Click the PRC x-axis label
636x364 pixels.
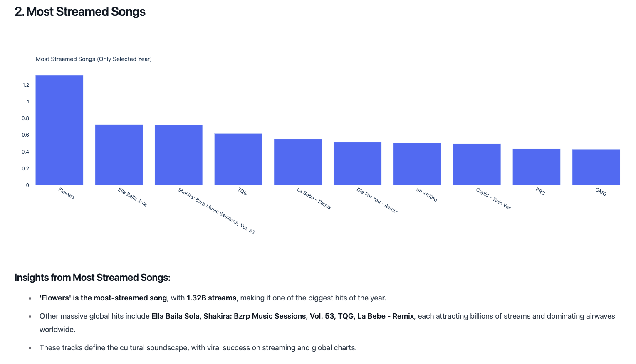click(540, 192)
